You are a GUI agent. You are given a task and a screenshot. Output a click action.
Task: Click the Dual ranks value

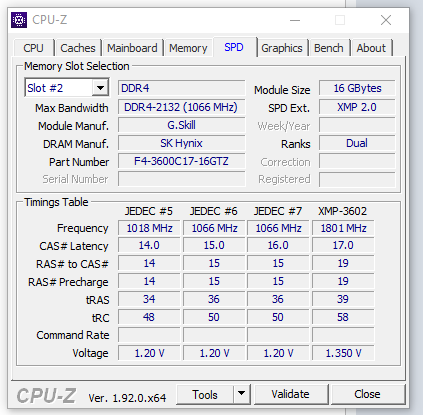pos(357,143)
